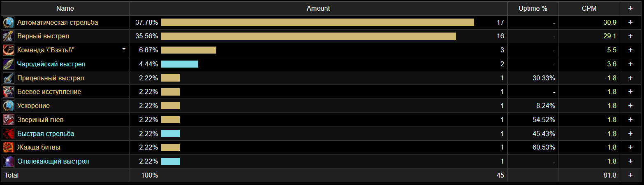Expand the plus in the header row
Screen dimensions: 644x185
click(630, 9)
